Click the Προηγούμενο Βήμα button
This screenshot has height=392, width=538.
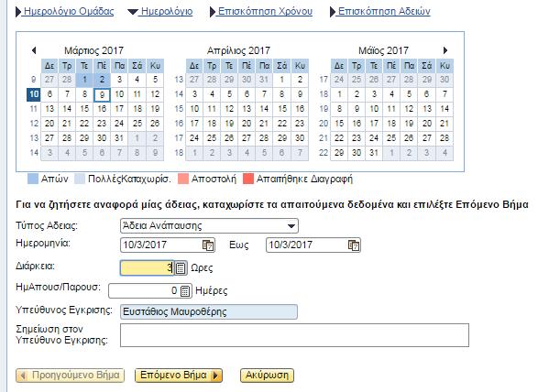[71, 376]
